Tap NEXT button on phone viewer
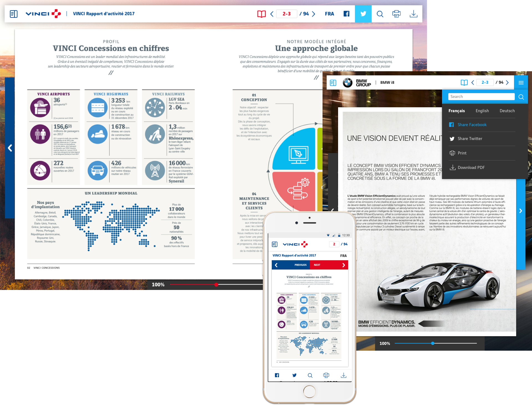The width and height of the screenshot is (532, 405). [x=329, y=265]
